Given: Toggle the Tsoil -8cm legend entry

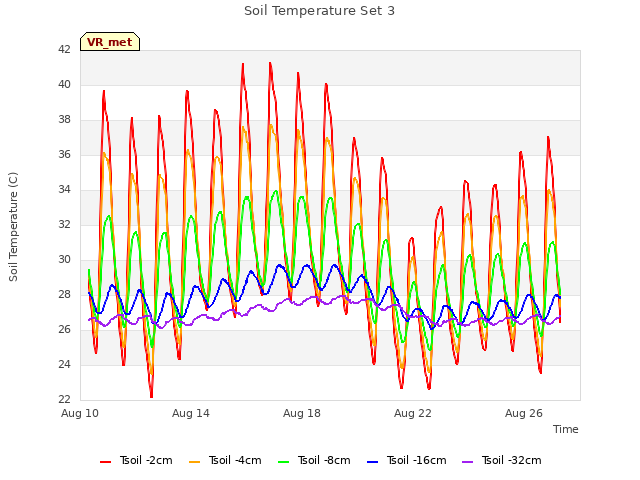Looking at the screenshot, I should pos(314,460).
